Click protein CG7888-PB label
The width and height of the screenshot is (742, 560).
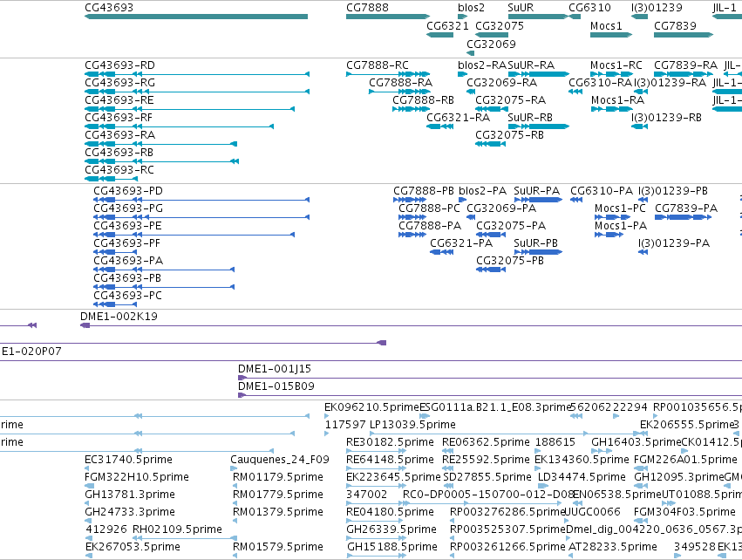424,191
